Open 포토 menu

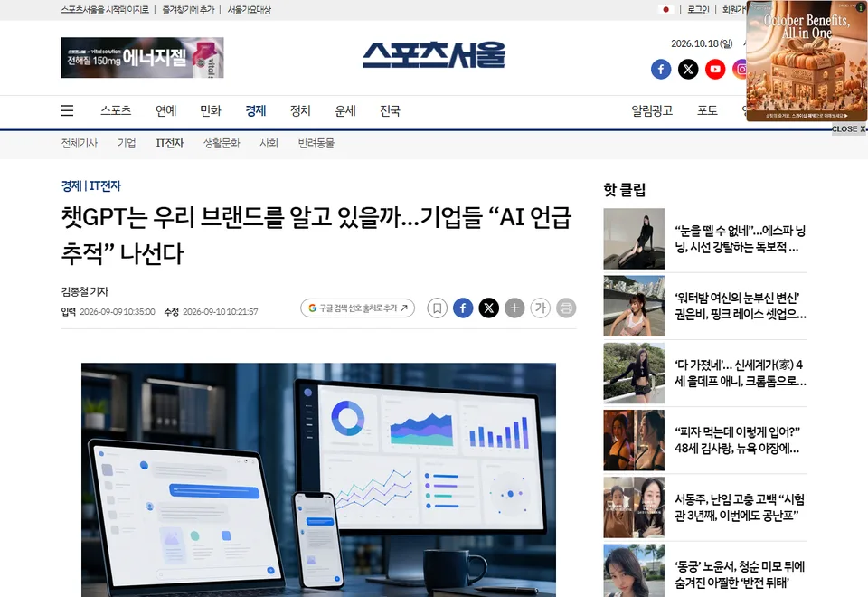[707, 110]
